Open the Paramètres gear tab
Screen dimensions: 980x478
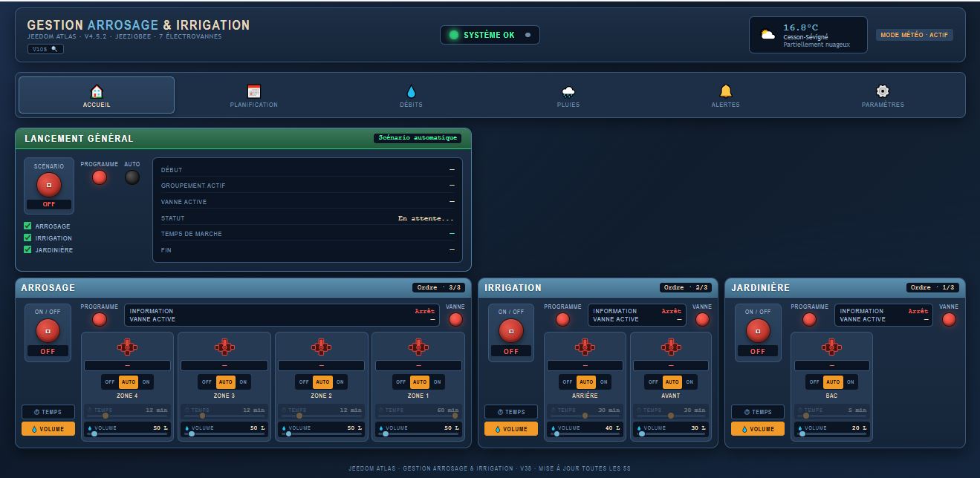click(883, 96)
